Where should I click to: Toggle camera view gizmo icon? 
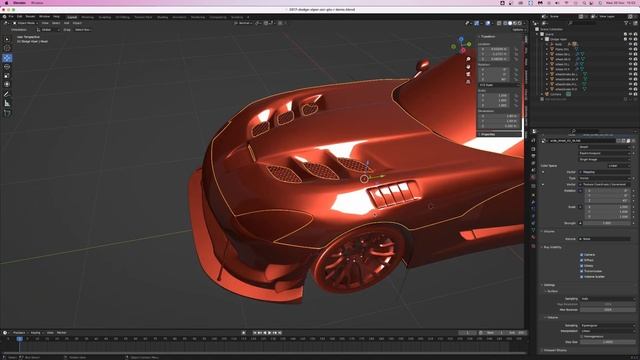pos(468,74)
